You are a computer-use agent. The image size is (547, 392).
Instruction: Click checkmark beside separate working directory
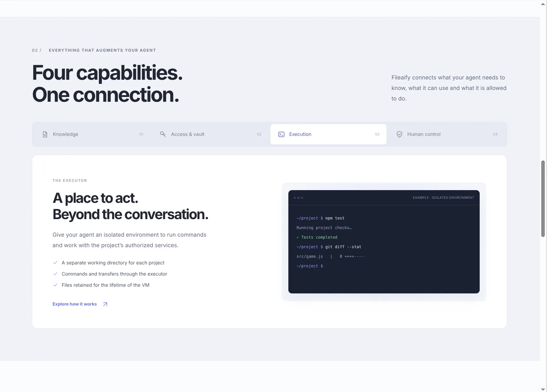click(55, 263)
